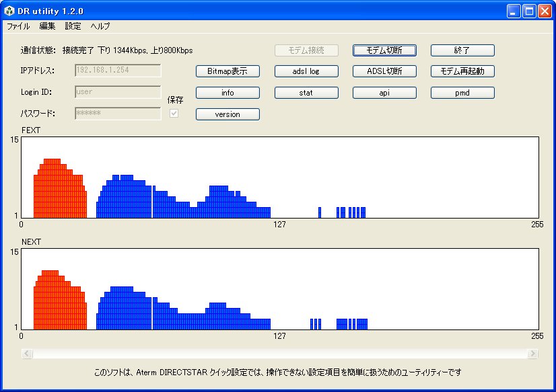Click the horizontal scrollbar left arrow
This screenshot has height=392, width=556.
(x=28, y=354)
